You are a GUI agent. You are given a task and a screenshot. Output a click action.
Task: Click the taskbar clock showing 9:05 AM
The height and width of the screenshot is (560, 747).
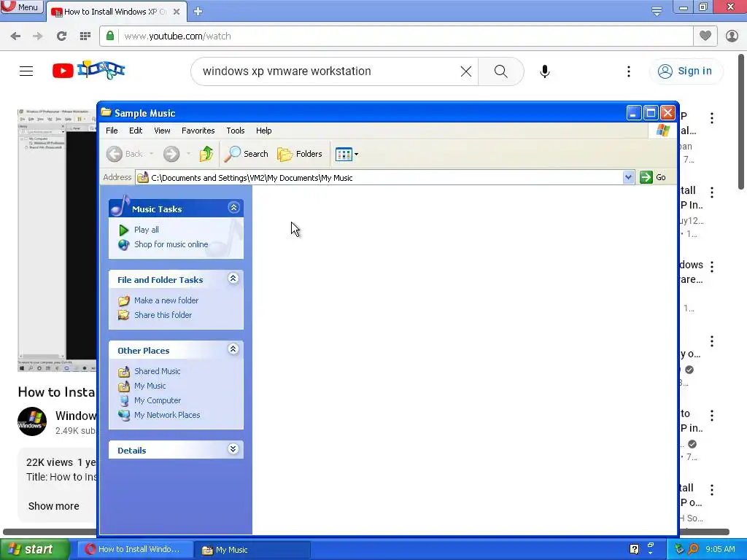tap(720, 549)
